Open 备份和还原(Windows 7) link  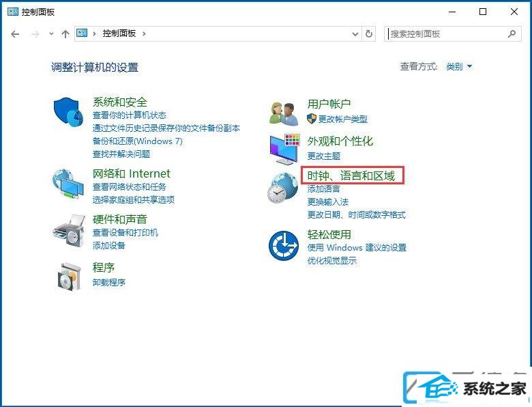pyautogui.click(x=137, y=141)
